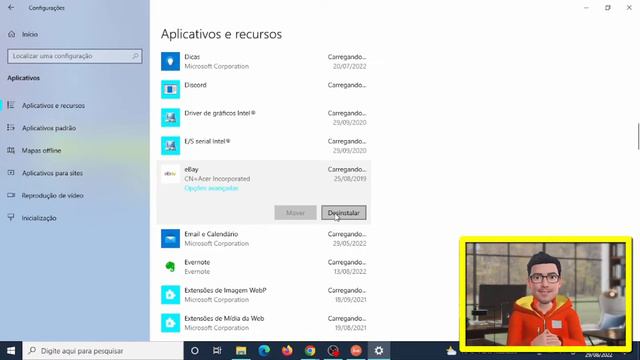Click the search magnifier in settings field
Screen dimensions: 640x360
[x=135, y=56]
